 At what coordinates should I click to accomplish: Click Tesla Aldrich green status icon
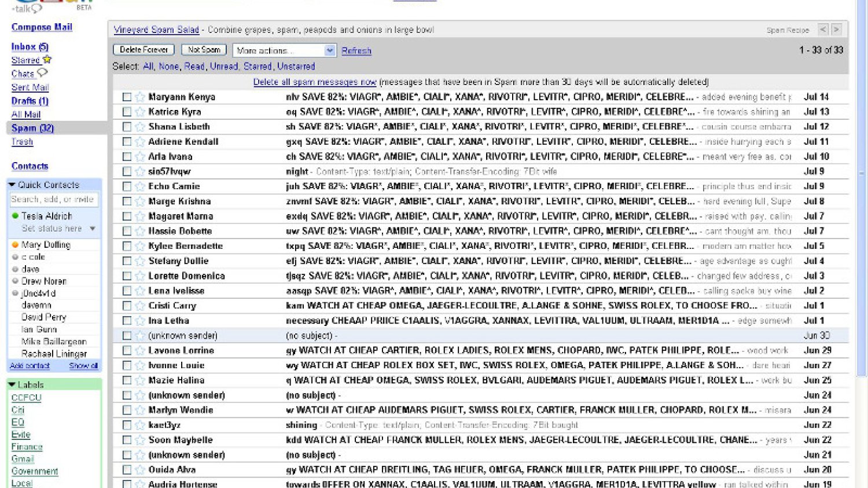pos(15,216)
